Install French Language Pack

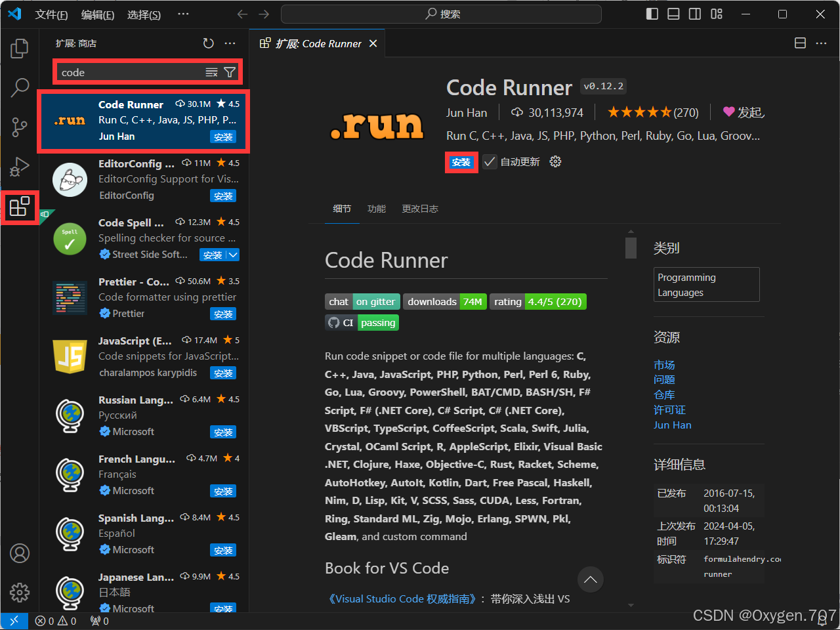click(223, 491)
